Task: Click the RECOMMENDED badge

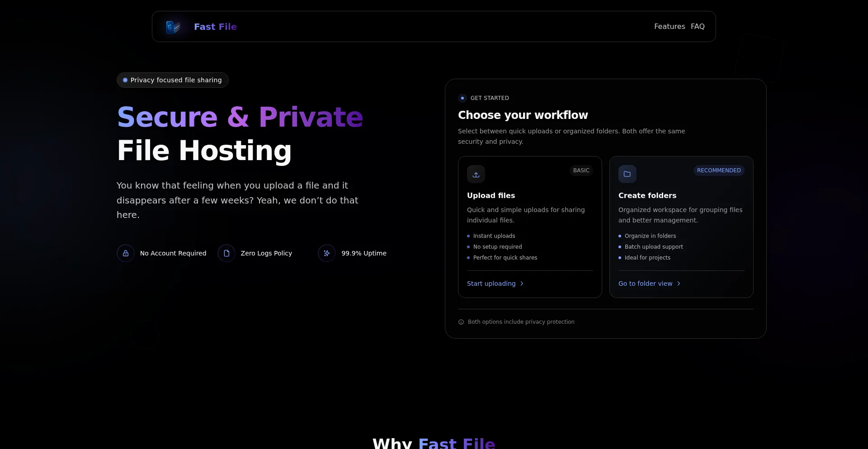Action: 719,170
